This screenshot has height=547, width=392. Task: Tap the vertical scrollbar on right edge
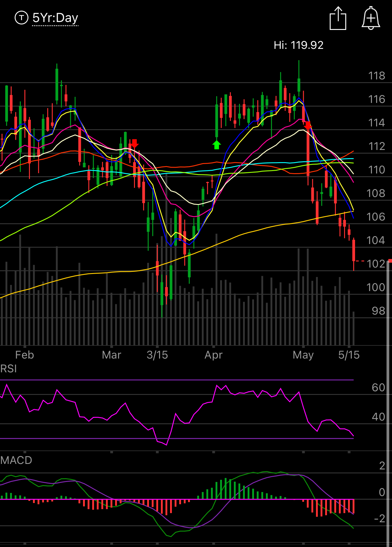389,403
